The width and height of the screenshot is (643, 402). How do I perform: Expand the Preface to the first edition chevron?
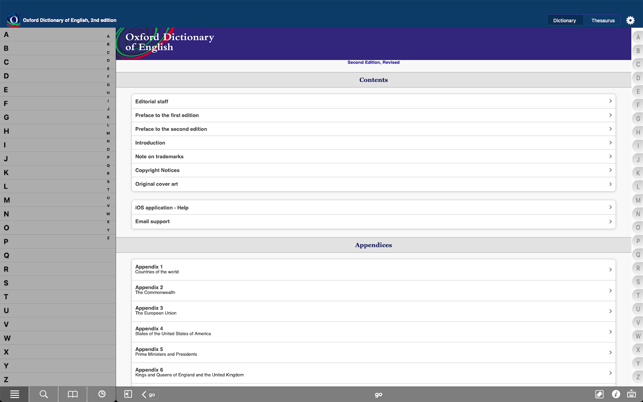[x=610, y=115]
